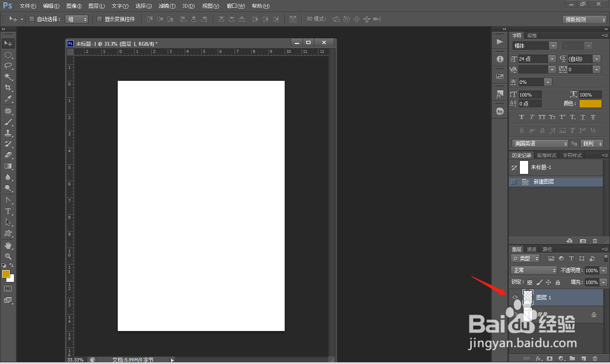Select the Zoom tool
Screen dimensions: 610x364
coord(8,256)
